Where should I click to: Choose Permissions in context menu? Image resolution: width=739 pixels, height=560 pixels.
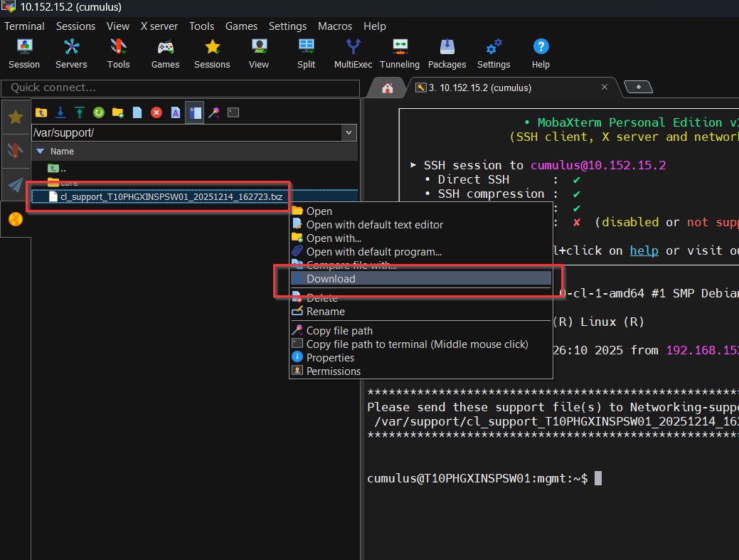click(x=333, y=371)
